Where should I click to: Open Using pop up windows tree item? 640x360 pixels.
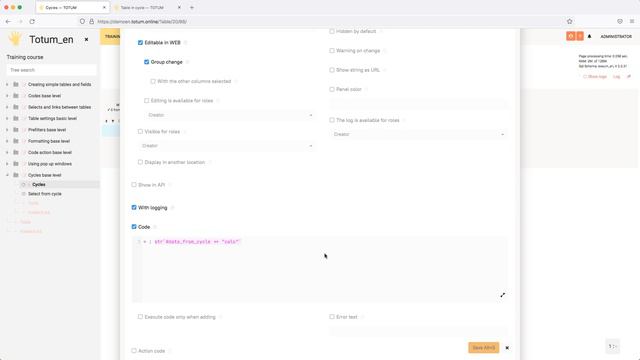(50, 164)
